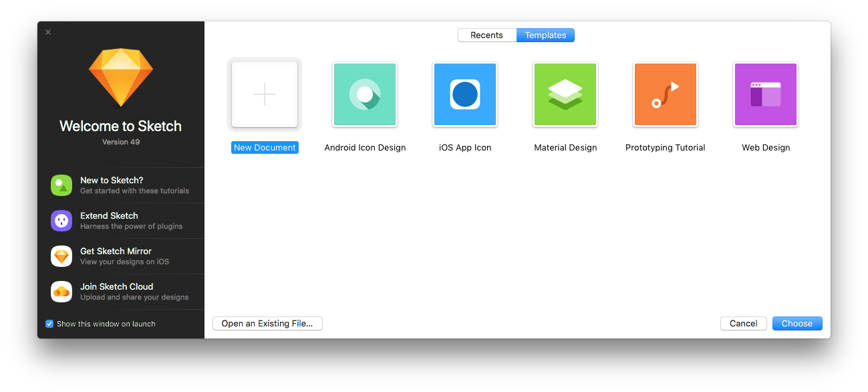The height and width of the screenshot is (392, 868).
Task: Click the 'iOS App Icon' label
Action: [x=465, y=148]
